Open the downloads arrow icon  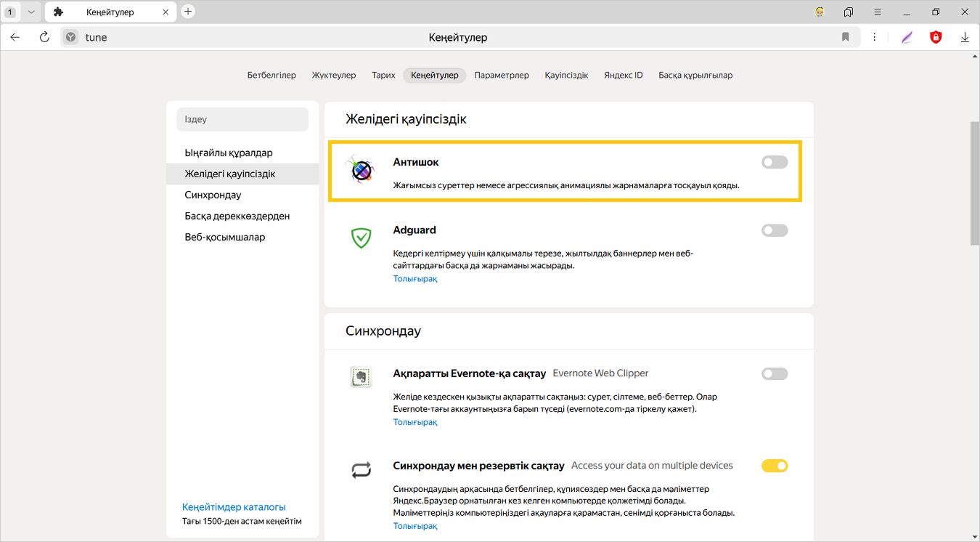point(965,37)
